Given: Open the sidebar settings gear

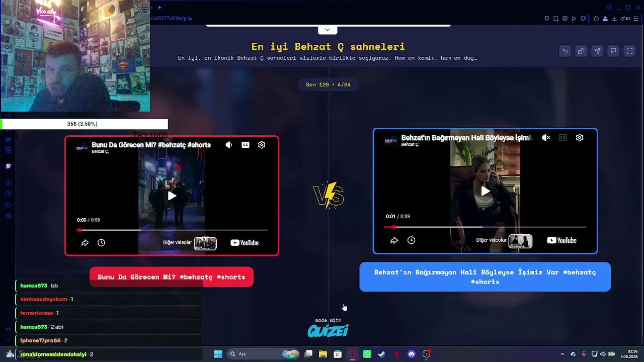Looking at the screenshot, I should click(8, 216).
